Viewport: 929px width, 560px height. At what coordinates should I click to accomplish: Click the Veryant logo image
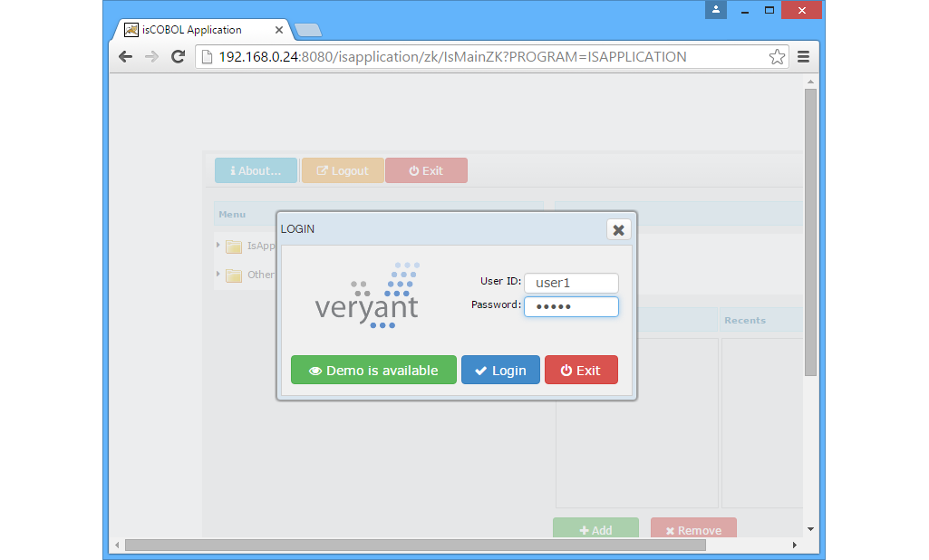pyautogui.click(x=367, y=295)
